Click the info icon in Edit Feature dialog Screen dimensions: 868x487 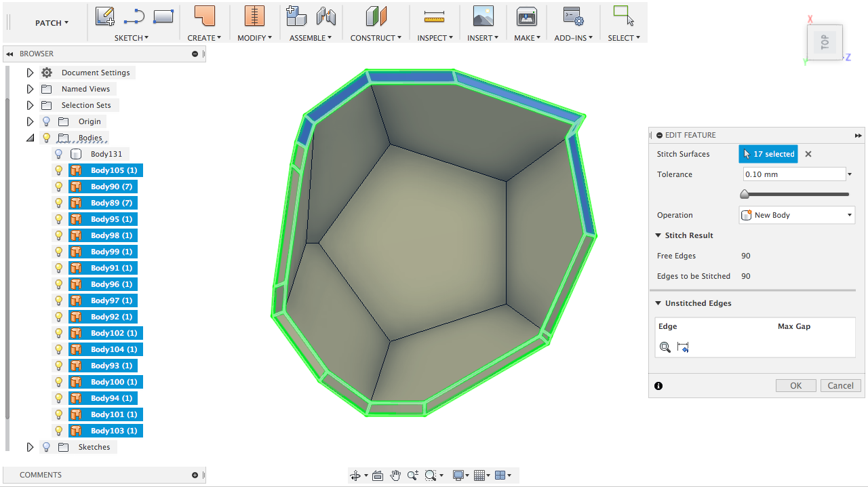658,386
